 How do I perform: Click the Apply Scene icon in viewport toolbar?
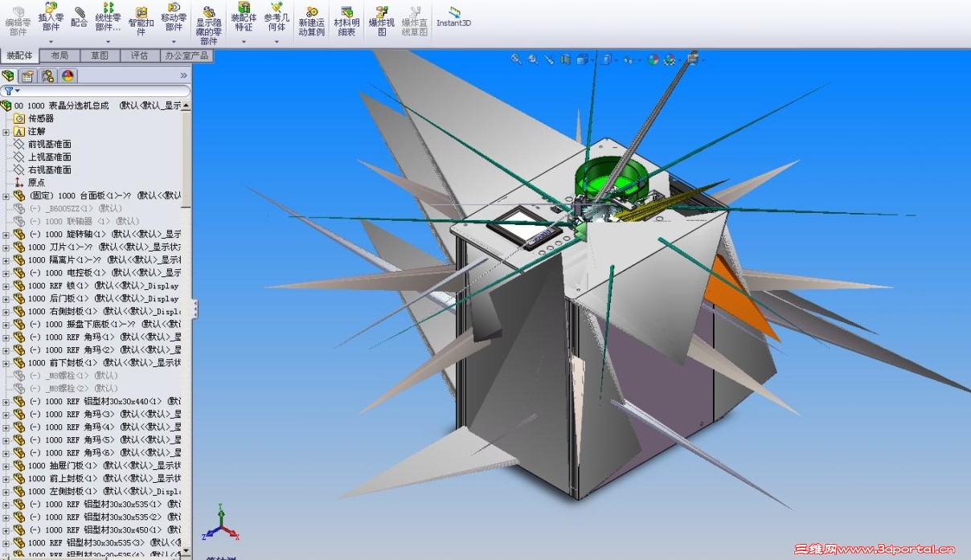click(x=670, y=59)
